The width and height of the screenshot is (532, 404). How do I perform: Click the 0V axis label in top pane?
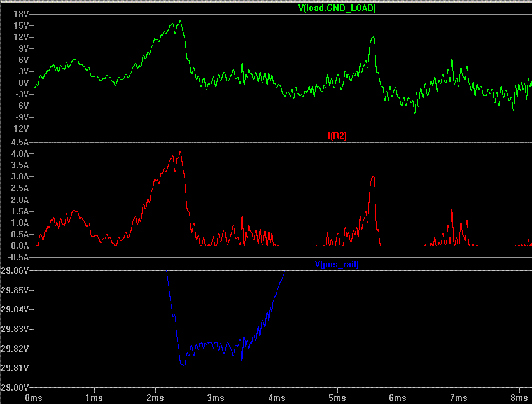tap(24, 83)
